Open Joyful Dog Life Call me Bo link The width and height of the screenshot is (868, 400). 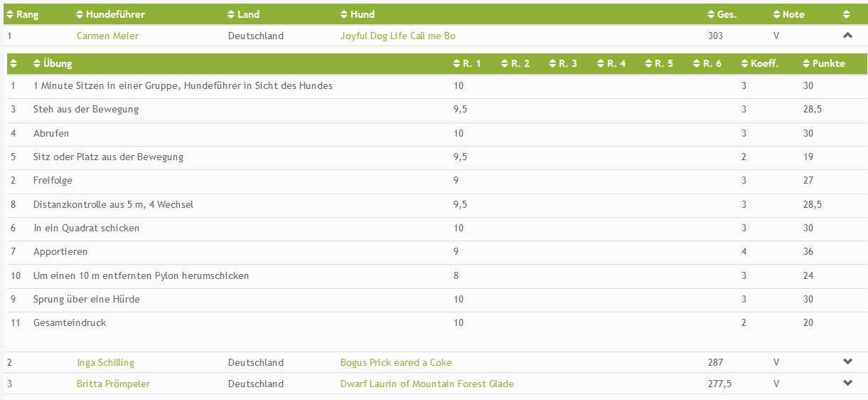[x=398, y=36]
